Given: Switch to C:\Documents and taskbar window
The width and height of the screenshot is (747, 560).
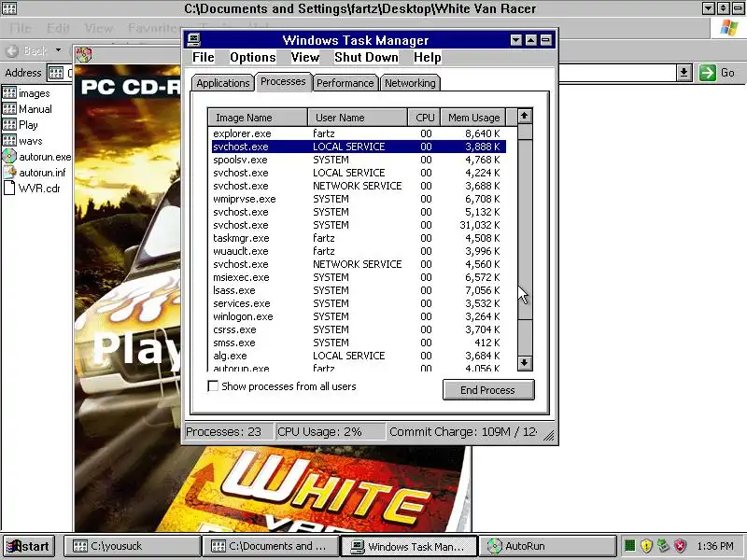Looking at the screenshot, I should [271, 546].
